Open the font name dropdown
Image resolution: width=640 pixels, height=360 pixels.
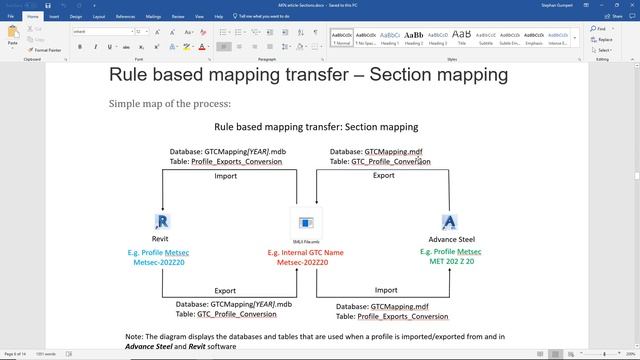tap(132, 31)
